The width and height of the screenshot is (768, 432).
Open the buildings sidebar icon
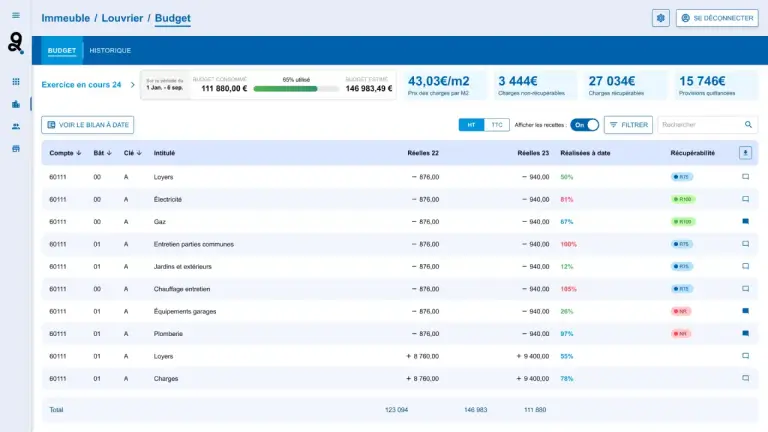[16, 104]
